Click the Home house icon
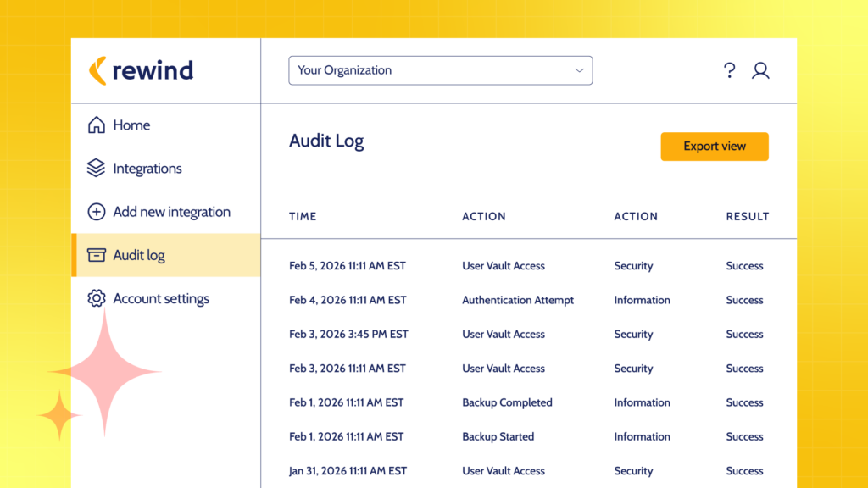The image size is (868, 488). pos(97,125)
